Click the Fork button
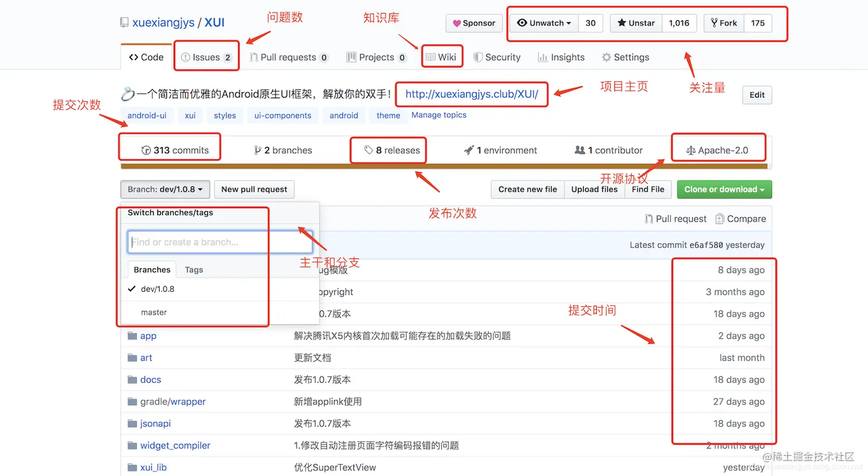Screen dimensions: 868x476 (724, 23)
